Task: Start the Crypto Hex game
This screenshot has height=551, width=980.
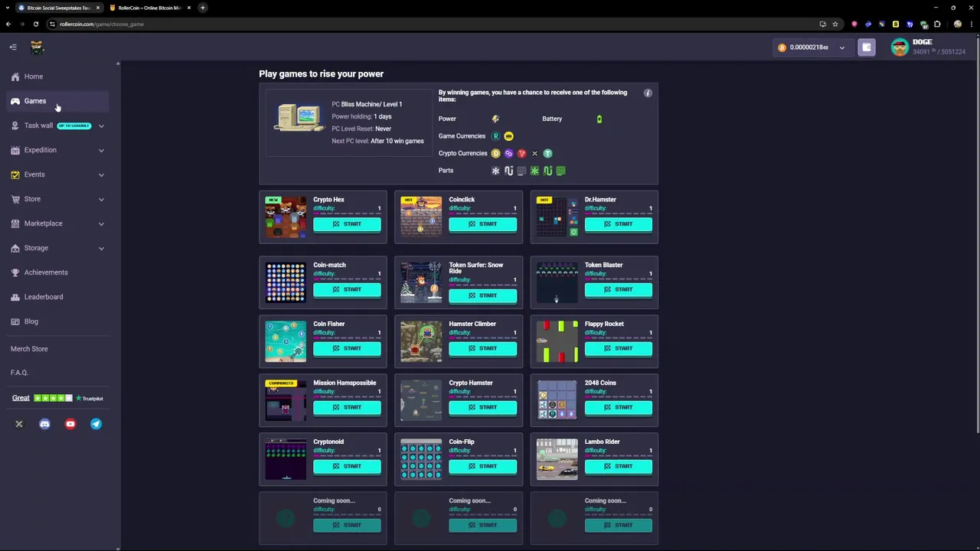Action: tap(347, 224)
